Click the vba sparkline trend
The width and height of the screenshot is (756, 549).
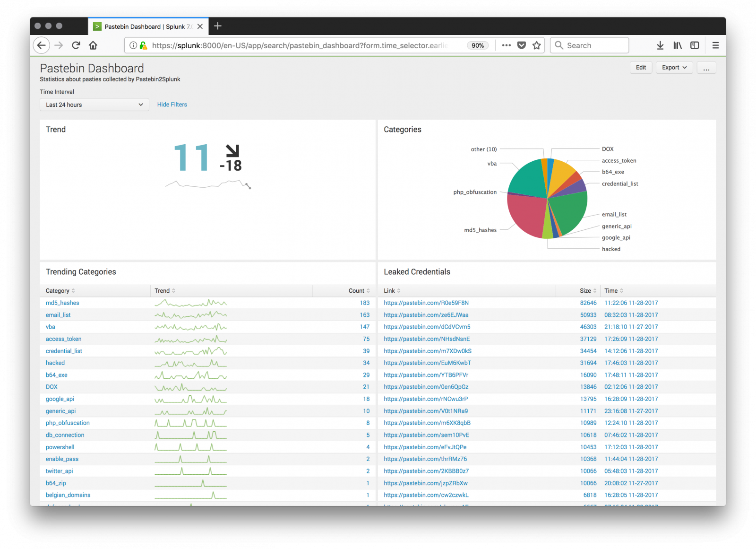point(191,327)
